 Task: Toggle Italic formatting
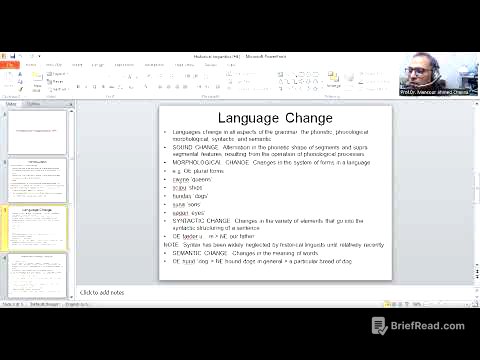(86, 87)
